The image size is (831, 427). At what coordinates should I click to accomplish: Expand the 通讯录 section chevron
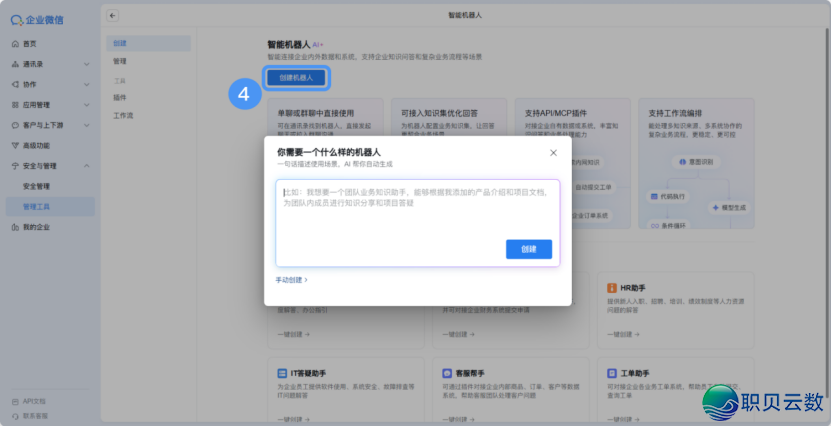(x=86, y=64)
